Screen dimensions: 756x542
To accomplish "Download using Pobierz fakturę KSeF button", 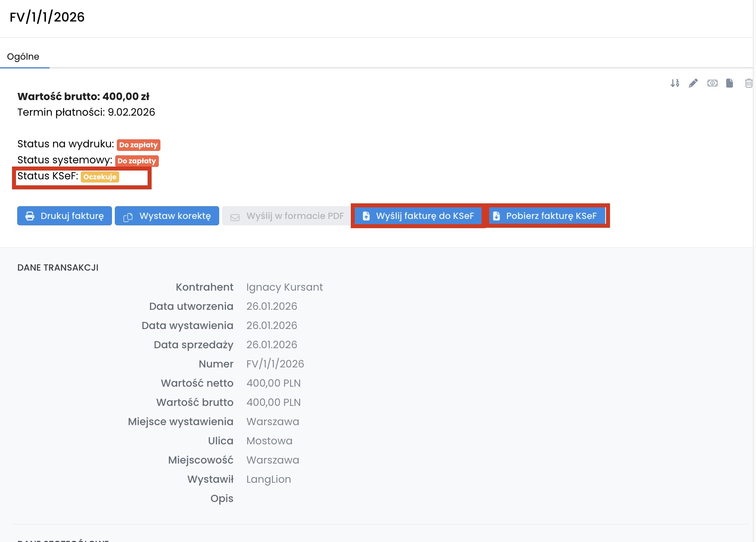I will pyautogui.click(x=546, y=216).
